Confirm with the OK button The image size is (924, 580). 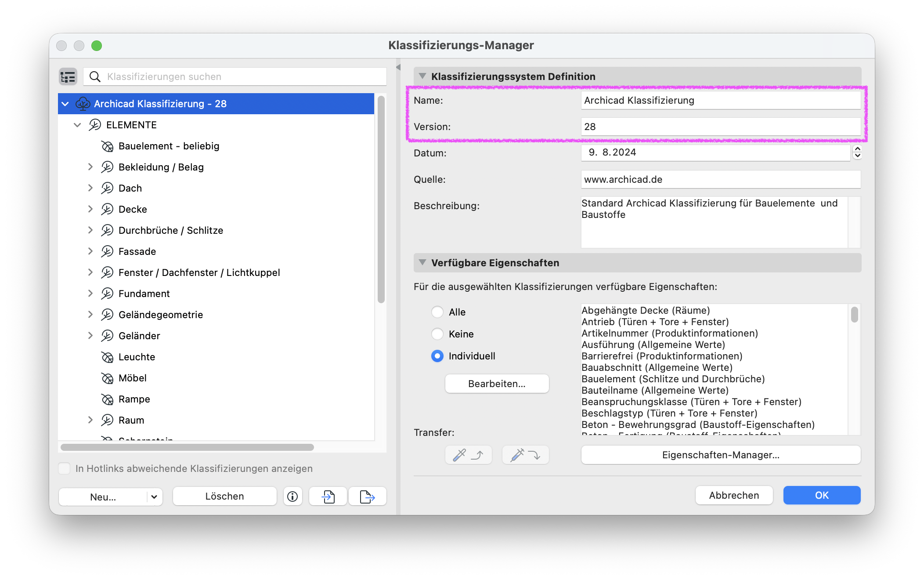click(x=822, y=495)
